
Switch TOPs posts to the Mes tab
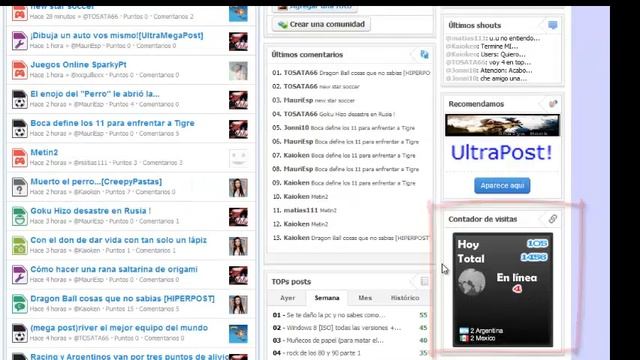tap(365, 298)
